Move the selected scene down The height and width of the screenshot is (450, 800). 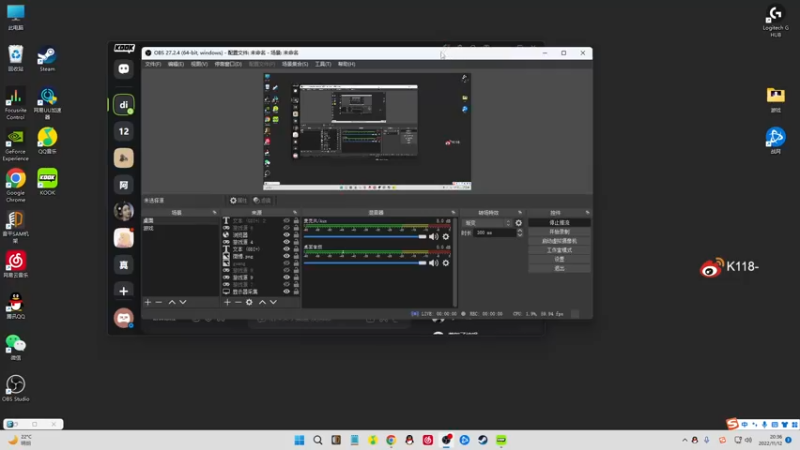tap(183, 302)
